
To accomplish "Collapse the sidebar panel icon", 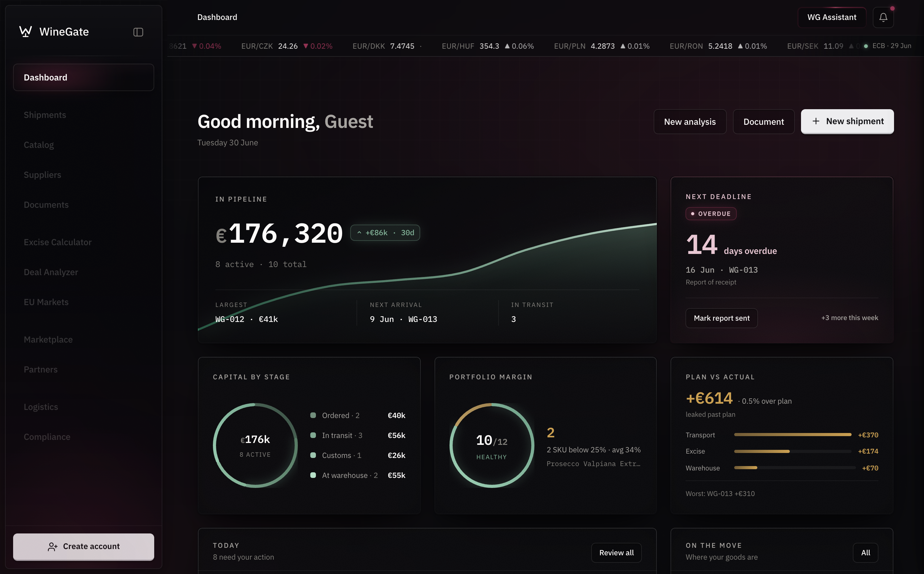I will [x=138, y=32].
